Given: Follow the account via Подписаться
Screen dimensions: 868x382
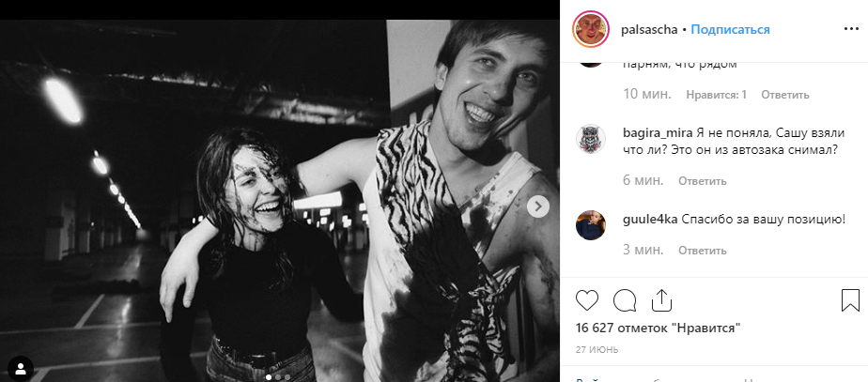Looking at the screenshot, I should click(730, 29).
